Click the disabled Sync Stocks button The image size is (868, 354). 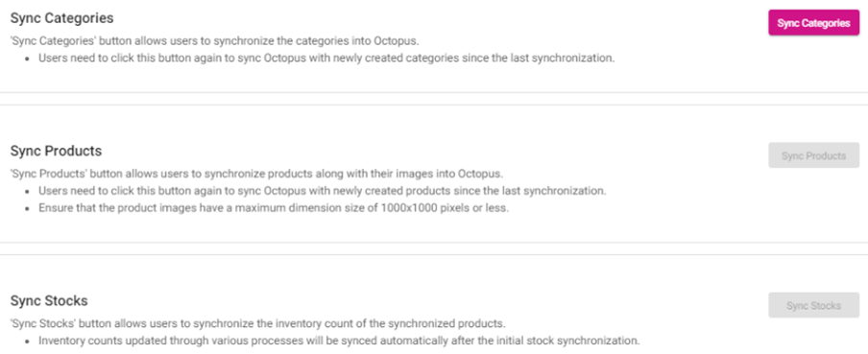(813, 305)
